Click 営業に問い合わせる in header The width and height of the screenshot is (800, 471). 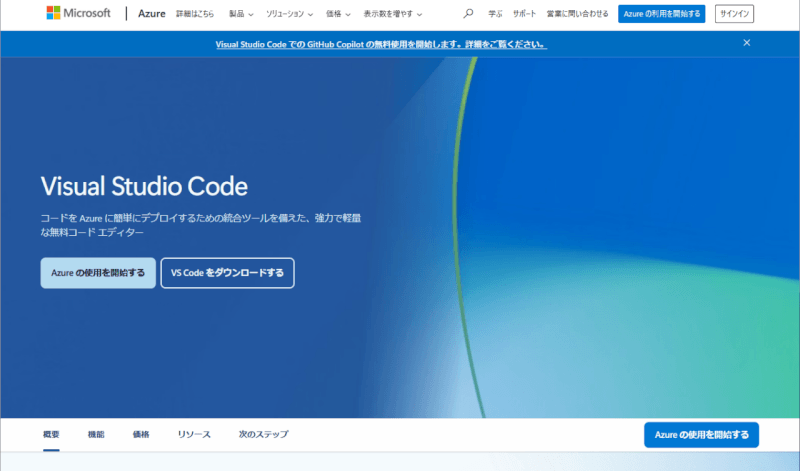click(577, 14)
